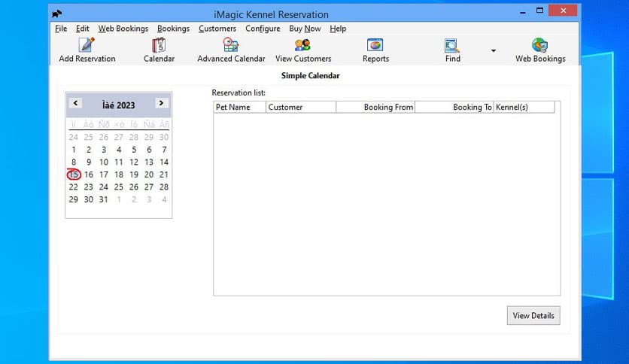
Task: Select day 7 of the current month
Action: tap(164, 150)
